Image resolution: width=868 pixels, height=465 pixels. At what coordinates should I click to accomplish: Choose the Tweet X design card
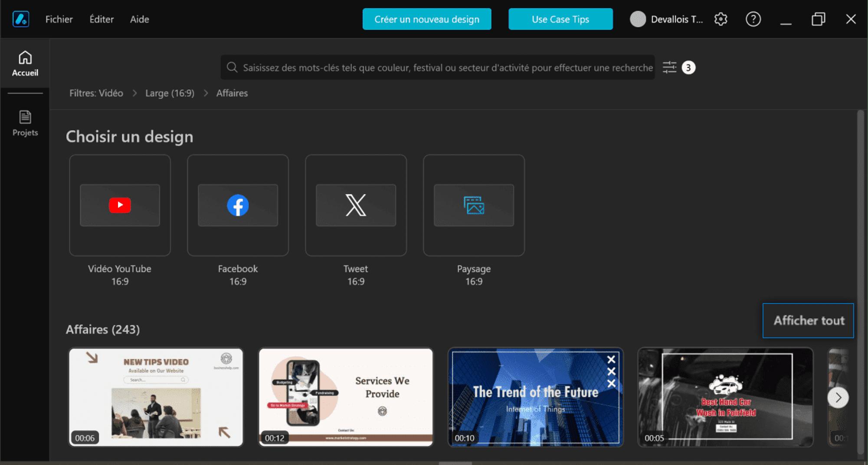tap(356, 205)
